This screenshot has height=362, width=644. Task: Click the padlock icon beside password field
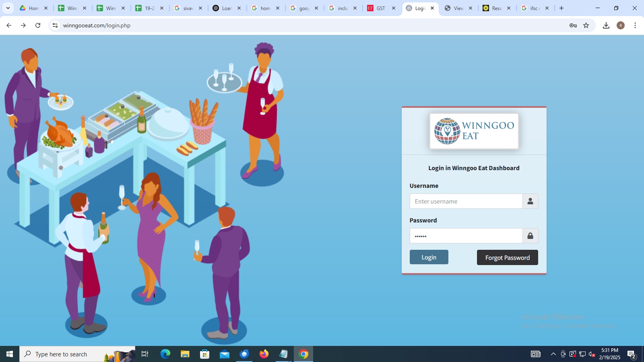pyautogui.click(x=530, y=236)
